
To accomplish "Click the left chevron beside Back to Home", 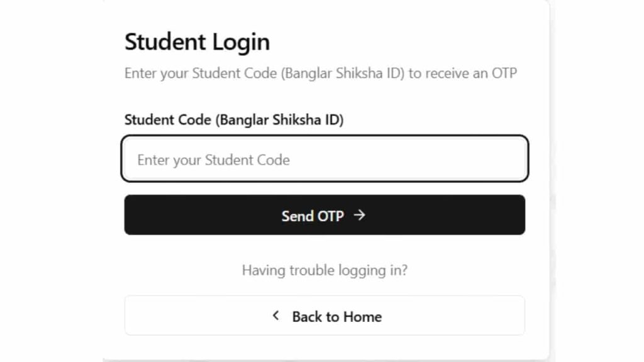I will point(275,315).
